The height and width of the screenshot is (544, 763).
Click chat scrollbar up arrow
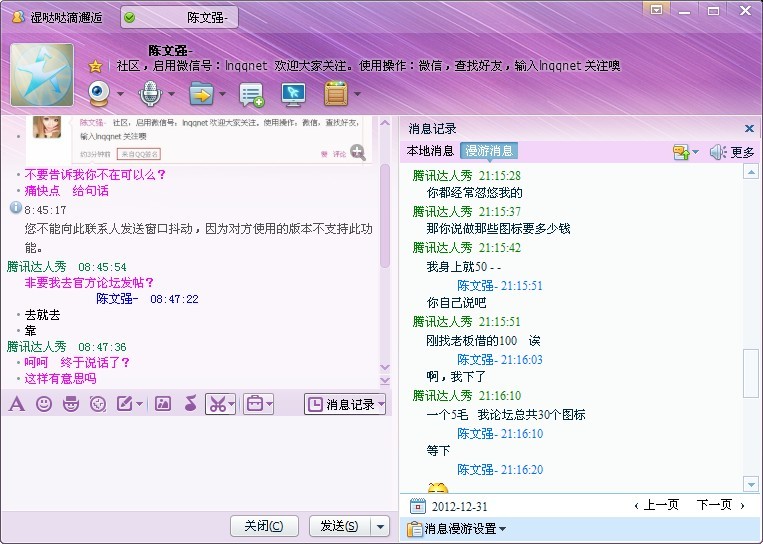coord(385,123)
